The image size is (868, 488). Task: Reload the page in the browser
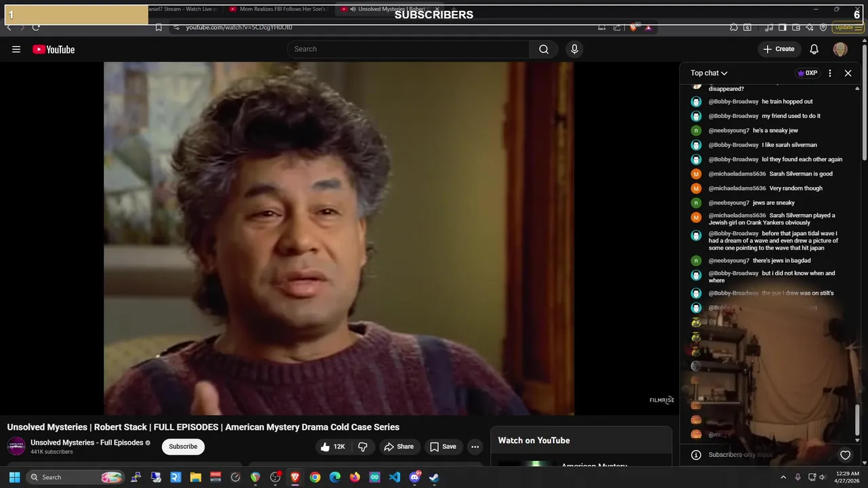[x=36, y=27]
